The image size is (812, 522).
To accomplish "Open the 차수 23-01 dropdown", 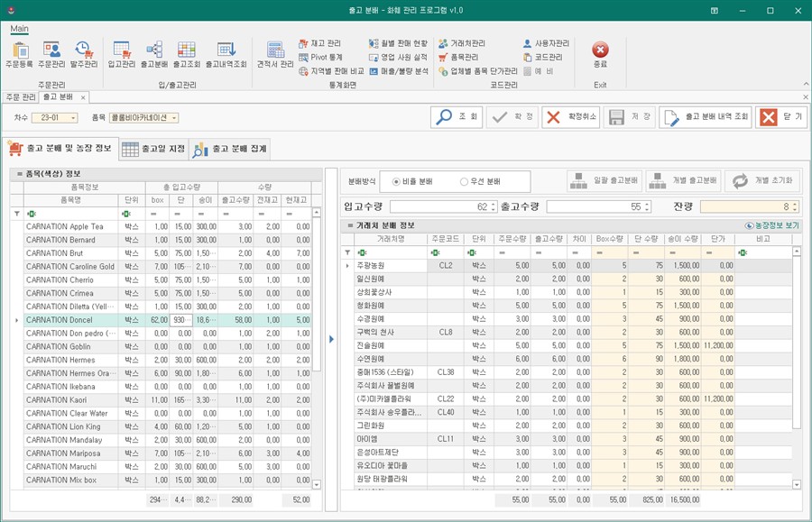I will tap(73, 118).
